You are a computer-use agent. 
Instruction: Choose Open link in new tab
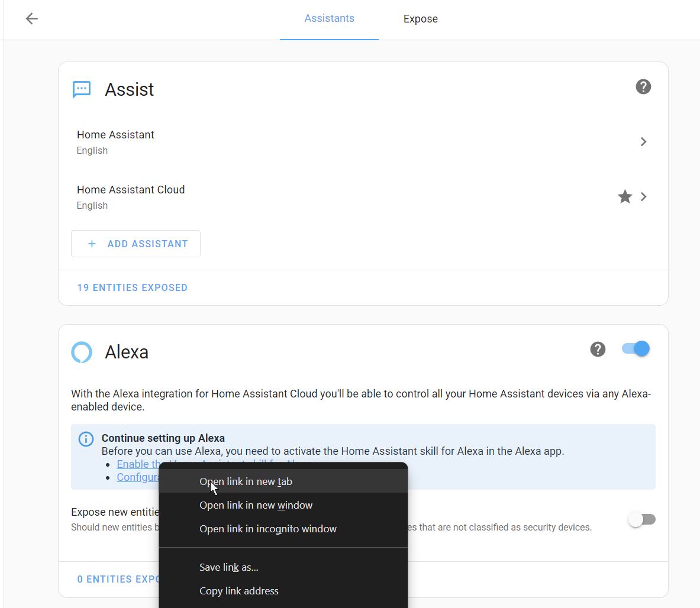[x=246, y=481]
